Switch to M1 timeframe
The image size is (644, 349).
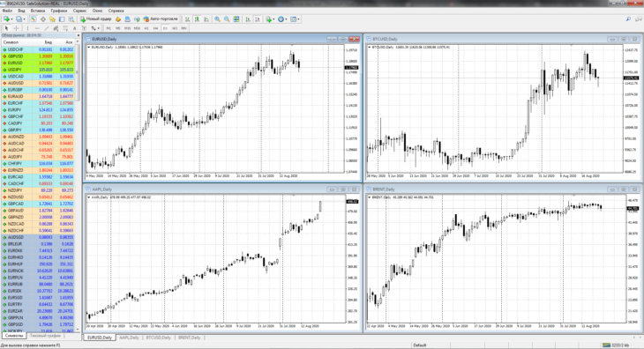tap(109, 28)
